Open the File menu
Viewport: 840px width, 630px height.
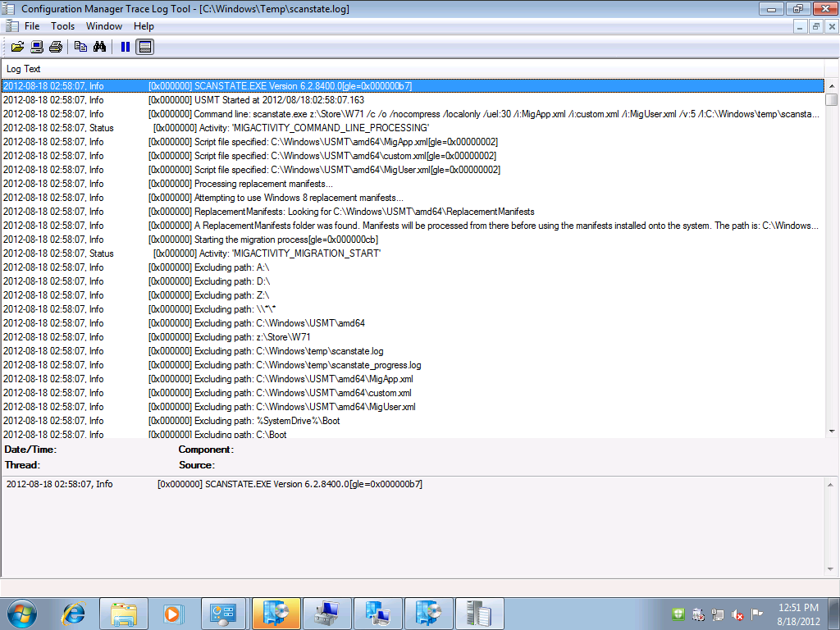[32, 25]
